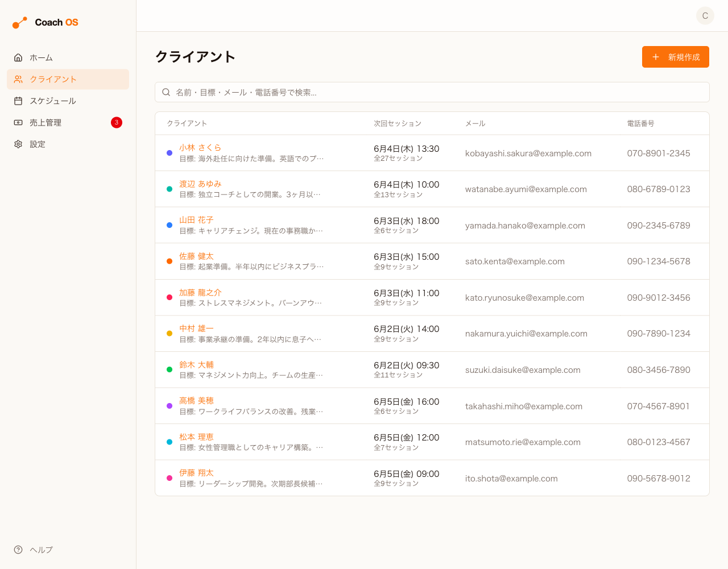Click phone number 080-3456-7890
Screen dimensions: 728x569
(659, 370)
